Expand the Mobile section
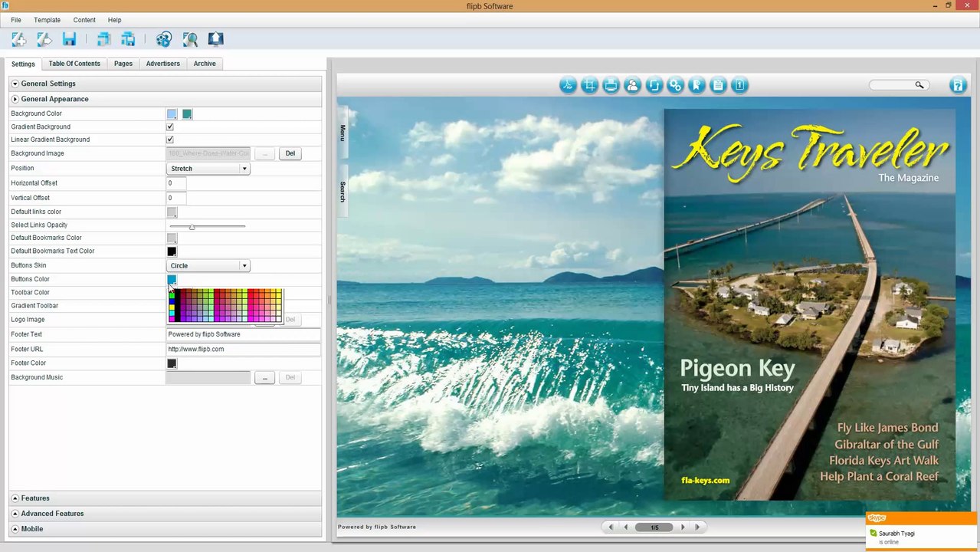This screenshot has width=980, height=552. (x=165, y=529)
